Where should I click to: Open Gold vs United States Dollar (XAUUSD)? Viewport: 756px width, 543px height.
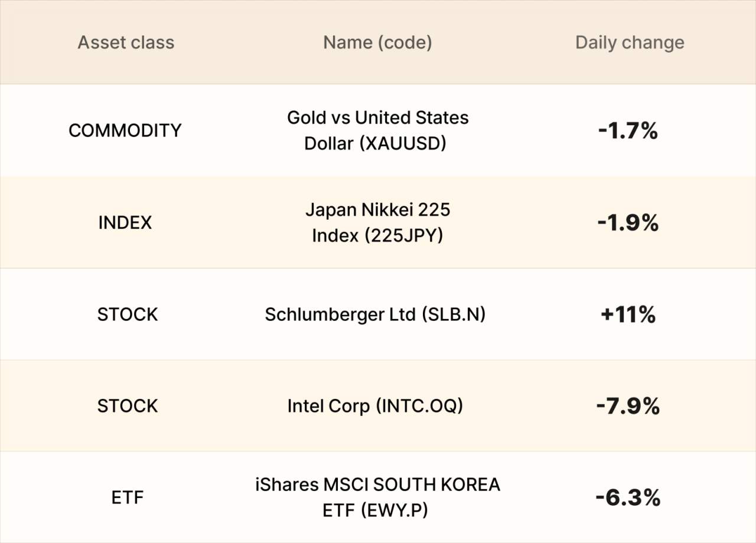(x=377, y=131)
